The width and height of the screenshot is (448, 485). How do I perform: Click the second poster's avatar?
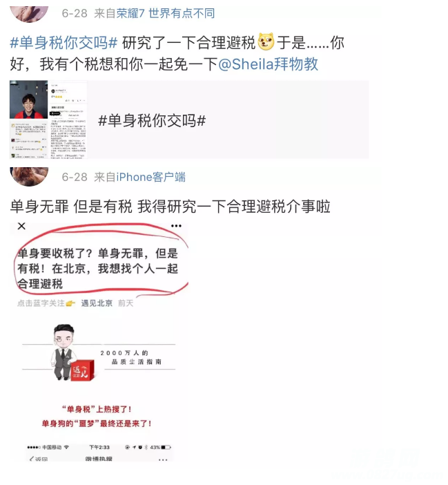(30, 176)
